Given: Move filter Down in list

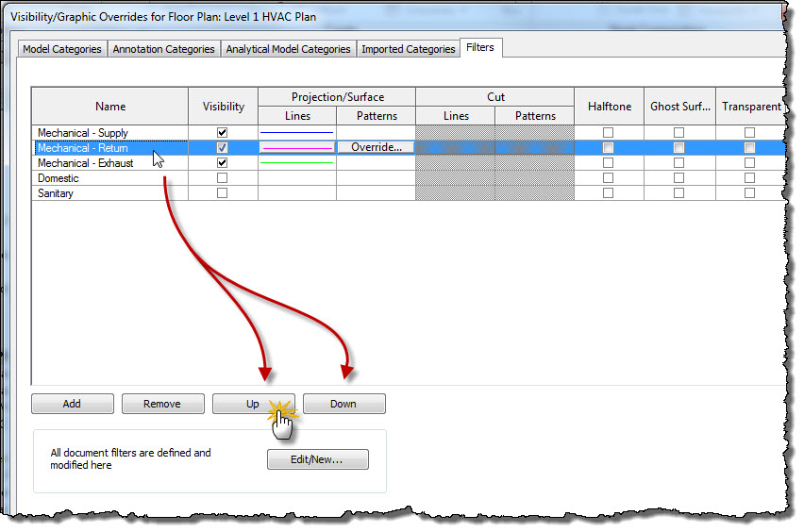Looking at the screenshot, I should (343, 404).
